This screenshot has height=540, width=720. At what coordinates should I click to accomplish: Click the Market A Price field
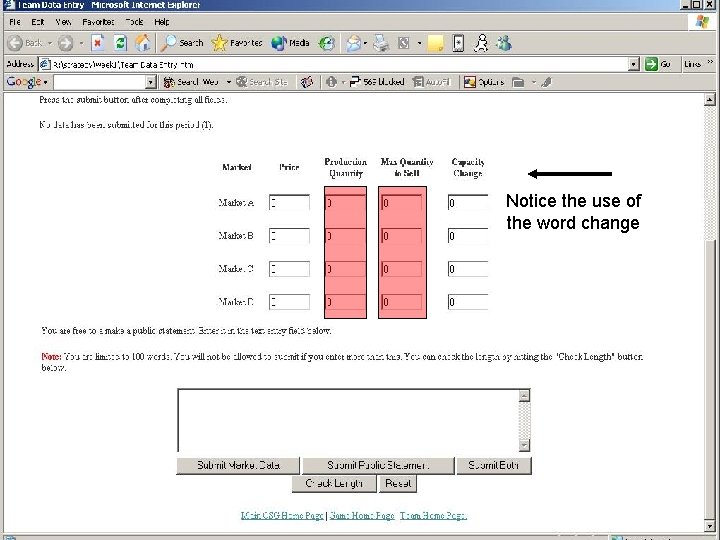(289, 202)
